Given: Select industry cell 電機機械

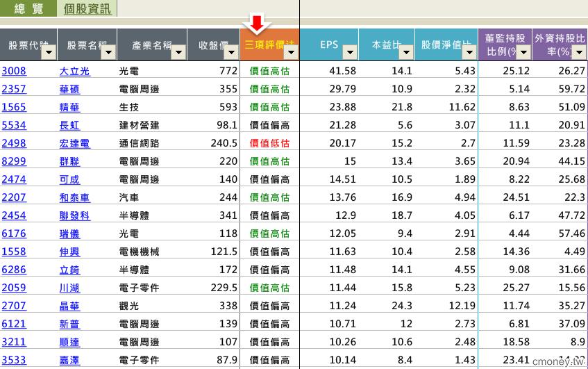Looking at the screenshot, I should point(139,251).
